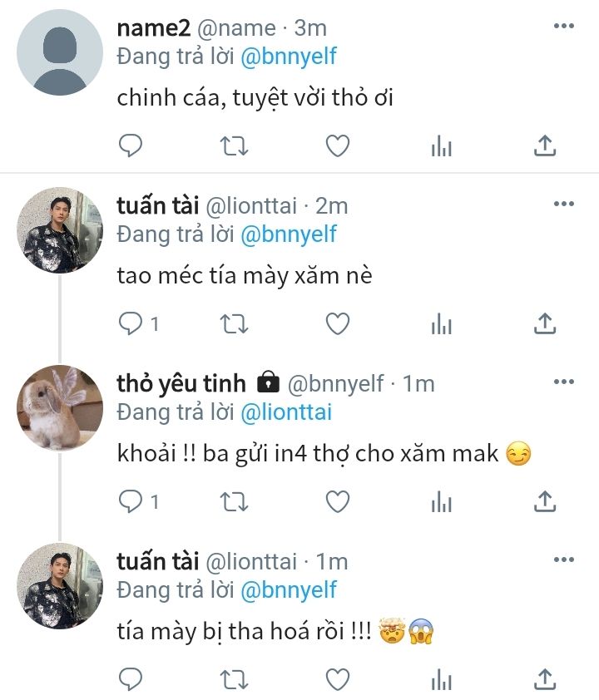Like name2's tweet about thỏ

tap(337, 146)
